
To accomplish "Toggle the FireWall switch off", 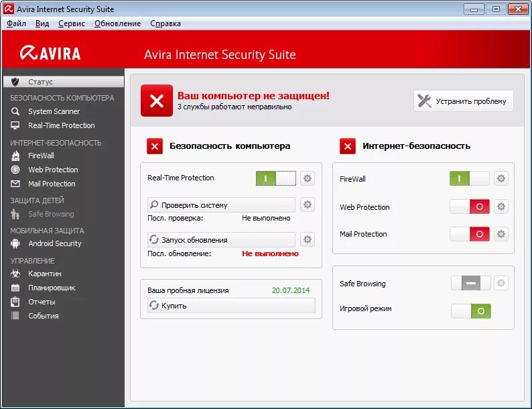I will tap(470, 178).
